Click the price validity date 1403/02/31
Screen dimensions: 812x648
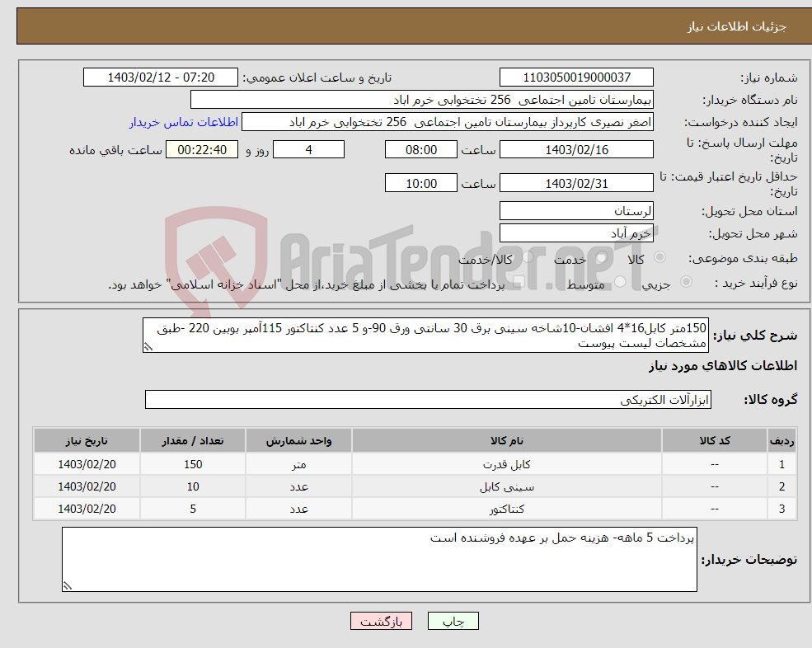click(576, 183)
